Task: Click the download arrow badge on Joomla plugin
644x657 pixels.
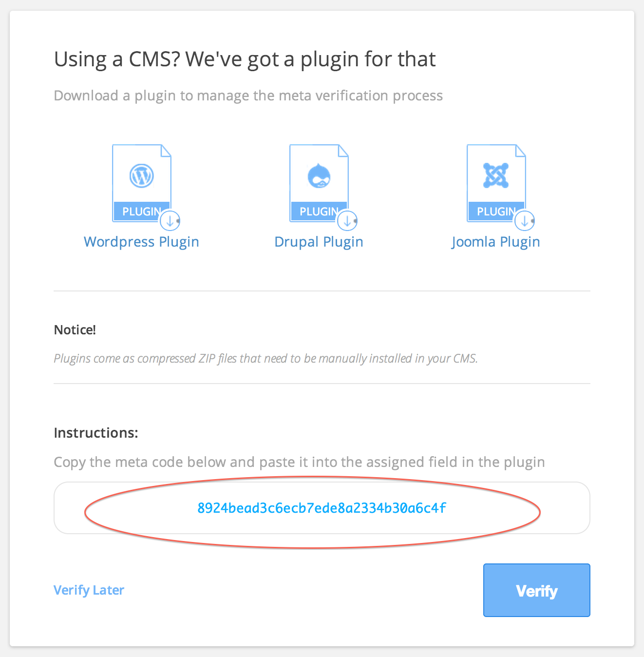Action: (x=525, y=221)
